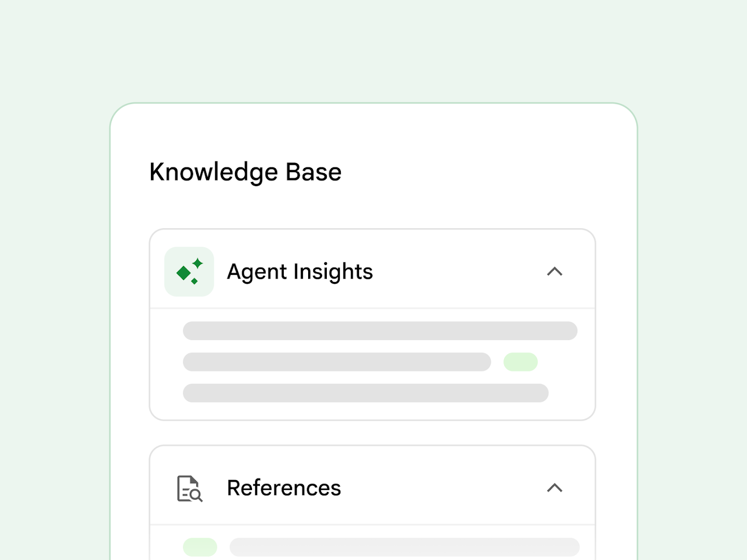
Task: Click the magnifier part of References icon
Action: (x=196, y=496)
